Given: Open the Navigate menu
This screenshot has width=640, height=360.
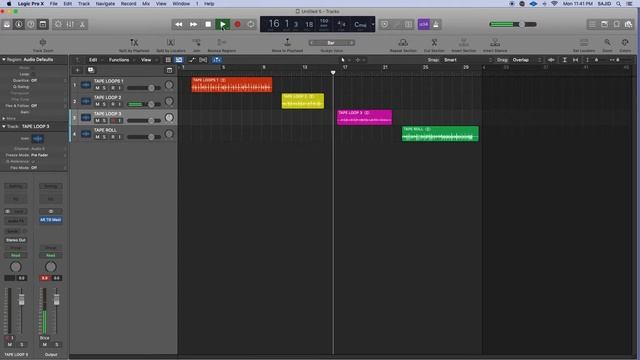Looking at the screenshot, I should [x=105, y=4].
